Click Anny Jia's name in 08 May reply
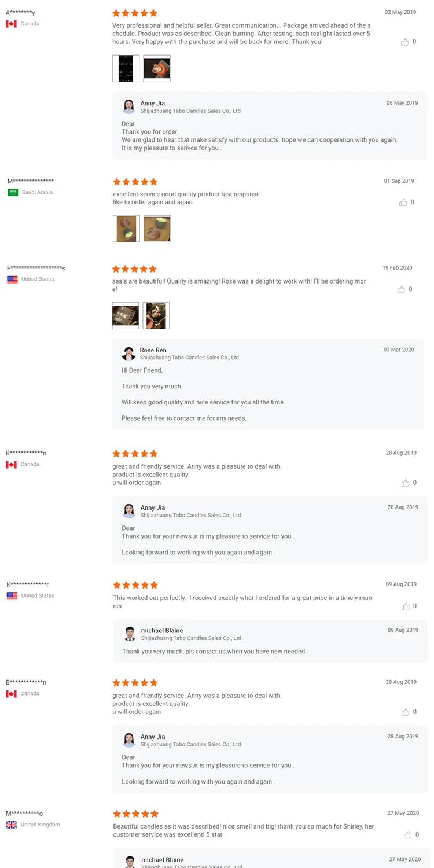This screenshot has height=868, width=434. pos(153,104)
